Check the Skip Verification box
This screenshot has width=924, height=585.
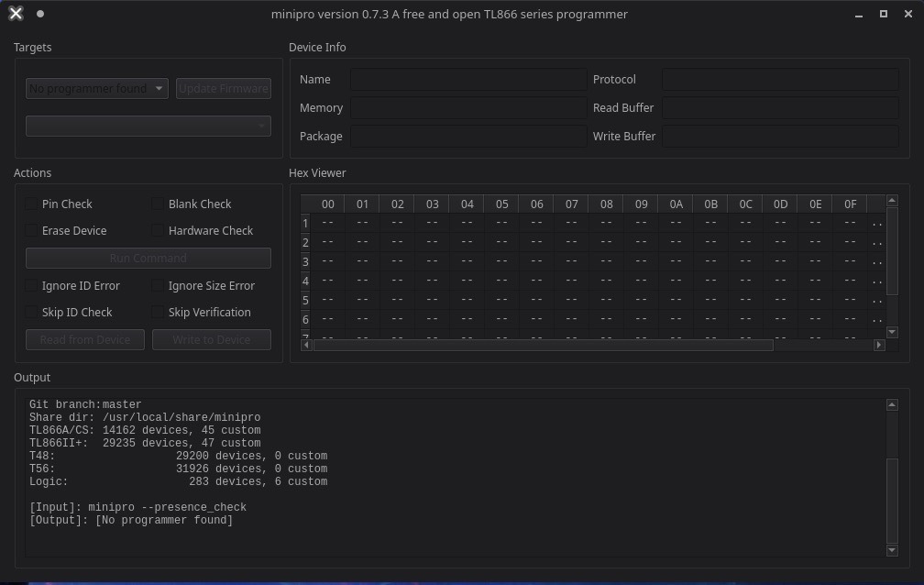coord(159,312)
